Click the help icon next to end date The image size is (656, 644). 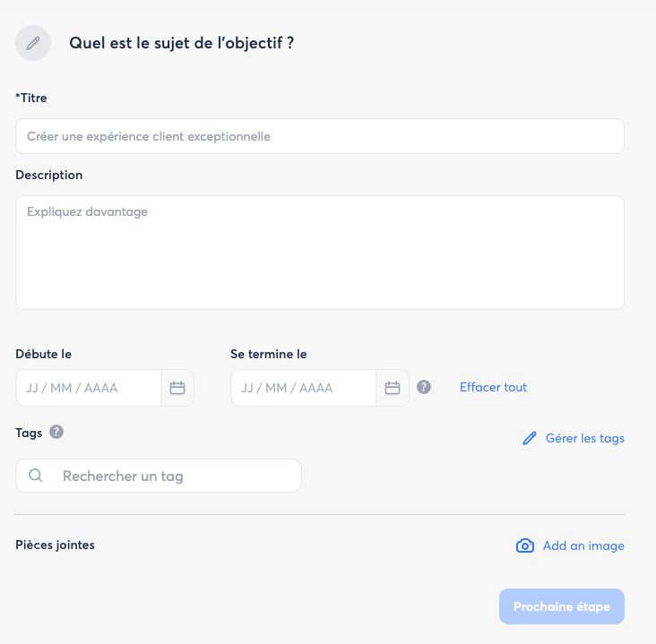click(x=425, y=387)
